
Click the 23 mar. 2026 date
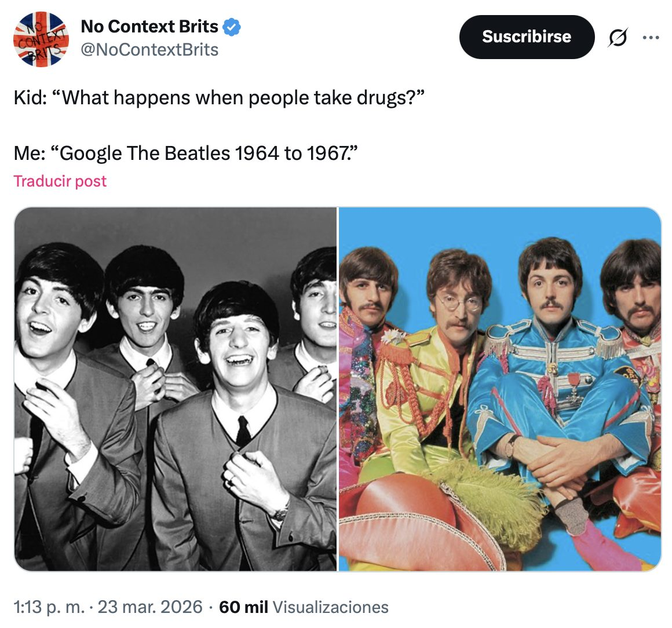tap(150, 607)
